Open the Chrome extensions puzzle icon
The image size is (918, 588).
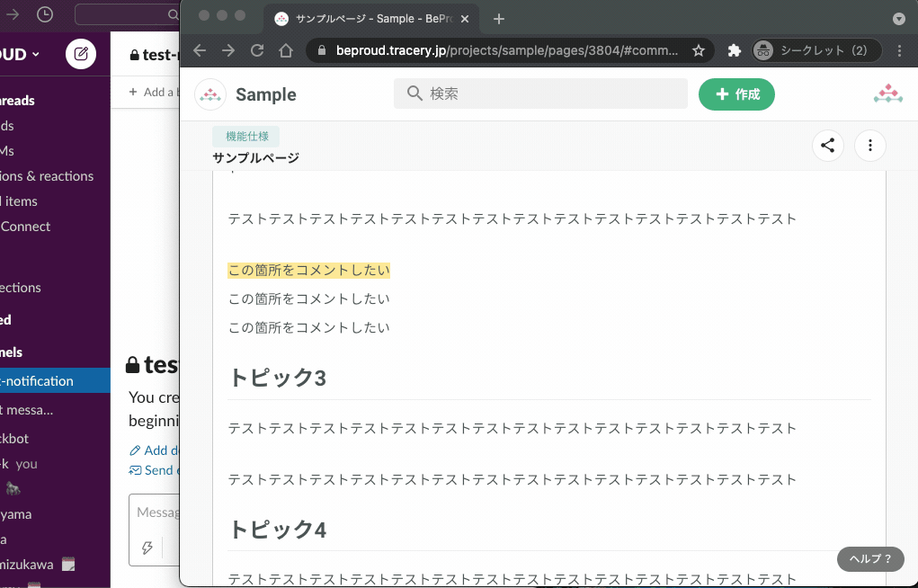(734, 50)
